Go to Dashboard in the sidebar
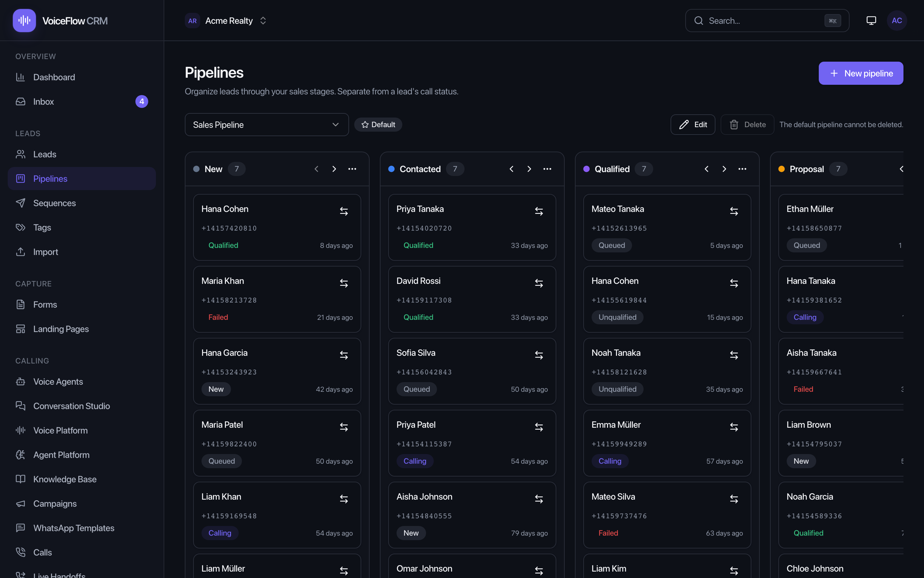 coord(82,77)
